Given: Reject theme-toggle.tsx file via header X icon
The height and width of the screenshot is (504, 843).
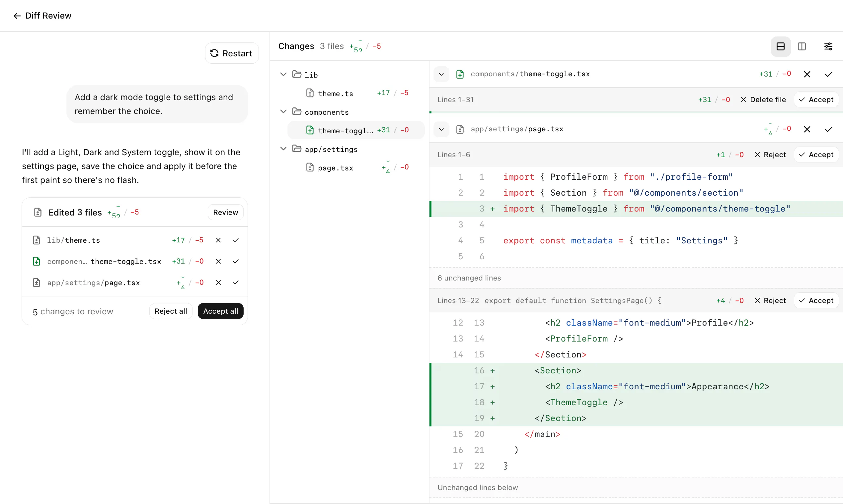Looking at the screenshot, I should (x=807, y=74).
